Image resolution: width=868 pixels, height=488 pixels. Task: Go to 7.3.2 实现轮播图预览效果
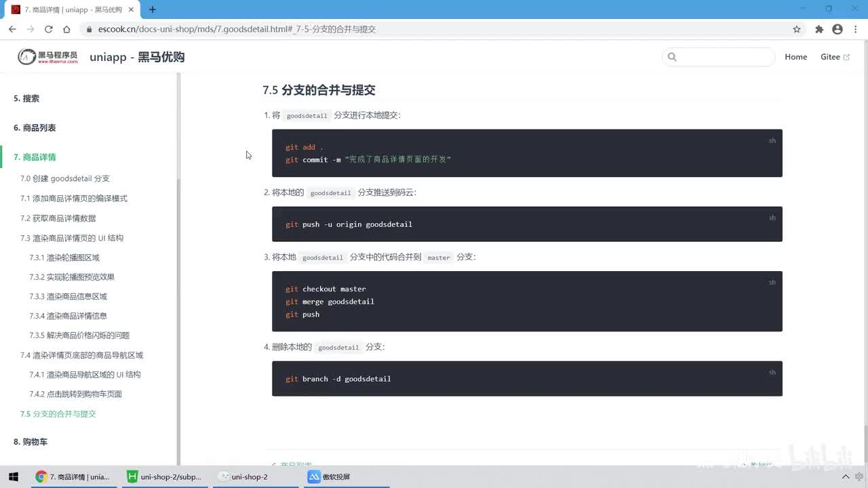click(72, 277)
